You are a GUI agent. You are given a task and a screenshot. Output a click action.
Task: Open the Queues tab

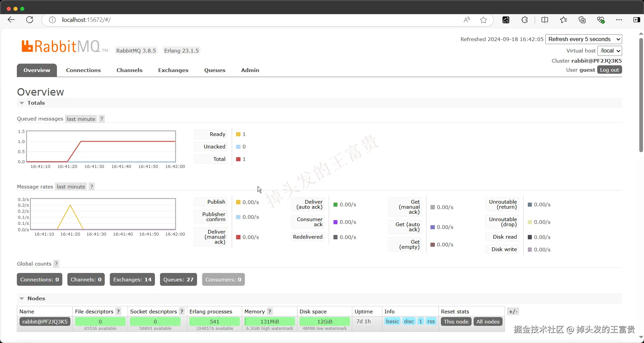pyautogui.click(x=215, y=70)
